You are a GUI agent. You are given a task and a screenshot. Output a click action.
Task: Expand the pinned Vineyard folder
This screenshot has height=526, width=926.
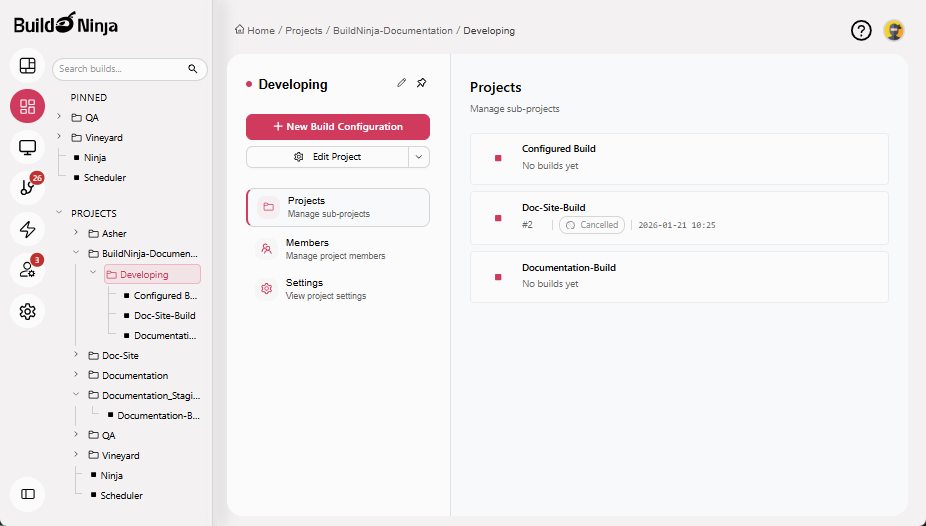tap(59, 137)
